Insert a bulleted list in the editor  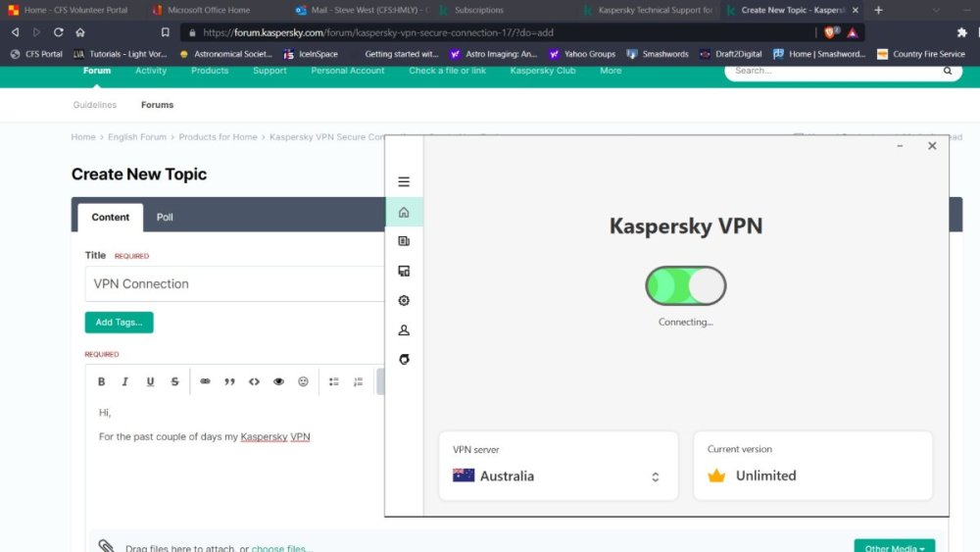pyautogui.click(x=334, y=381)
